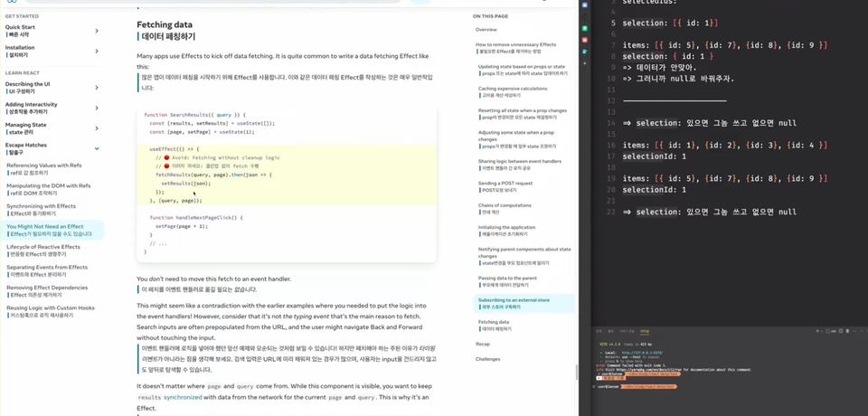Click the Fetching data article heading

[165, 25]
